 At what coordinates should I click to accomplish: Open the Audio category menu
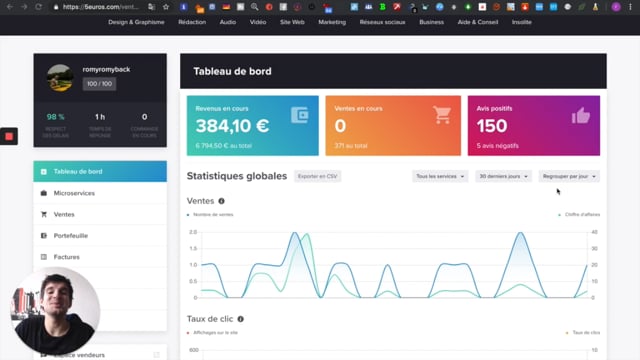coord(228,22)
